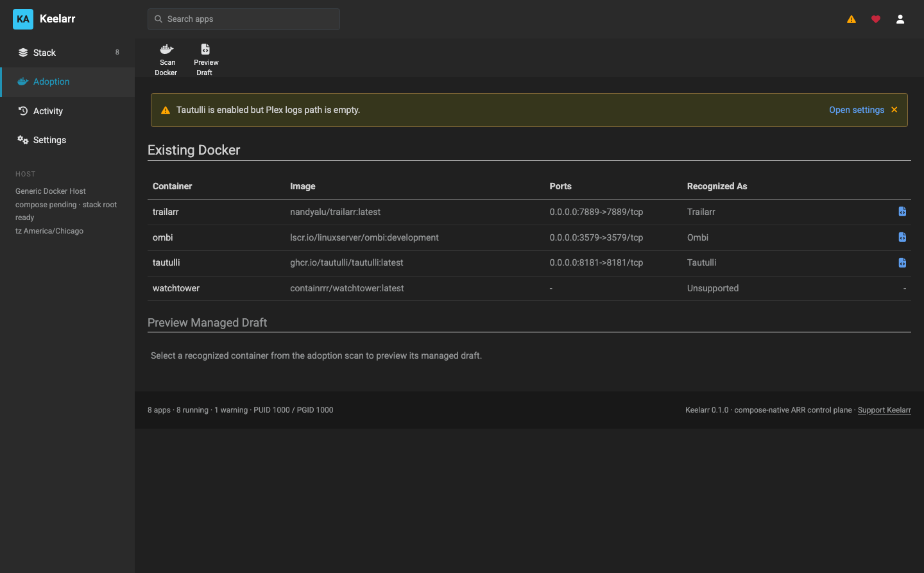Image resolution: width=924 pixels, height=573 pixels.
Task: Open the header warning triangle icon
Action: pyautogui.click(x=851, y=19)
